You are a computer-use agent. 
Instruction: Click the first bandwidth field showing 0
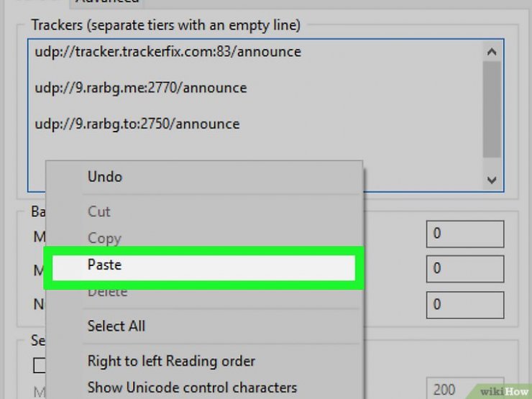465,234
